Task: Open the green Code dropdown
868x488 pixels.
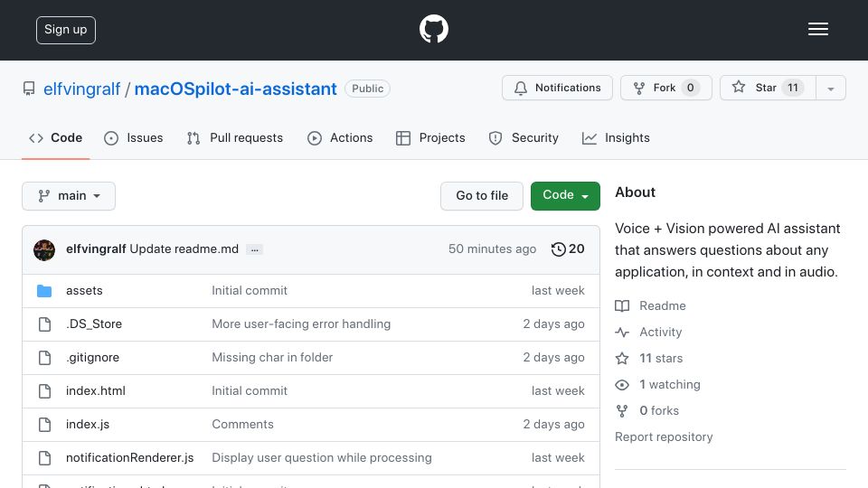Action: tap(565, 196)
